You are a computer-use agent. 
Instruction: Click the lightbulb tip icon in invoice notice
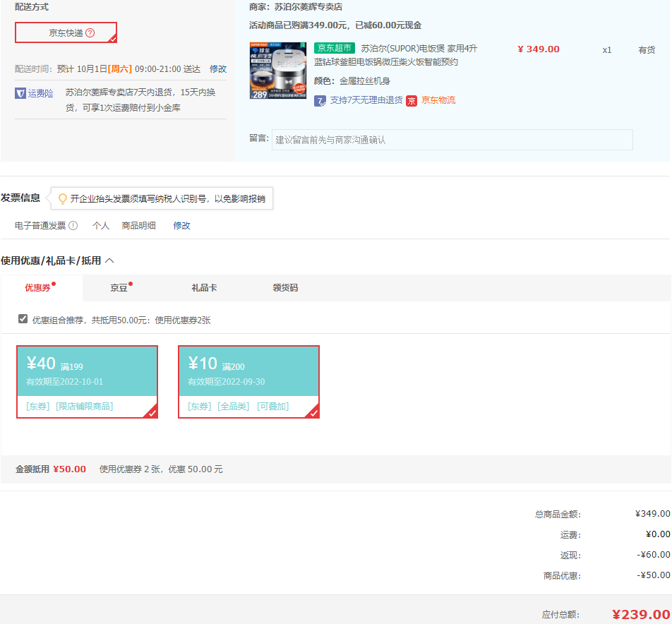click(x=63, y=198)
